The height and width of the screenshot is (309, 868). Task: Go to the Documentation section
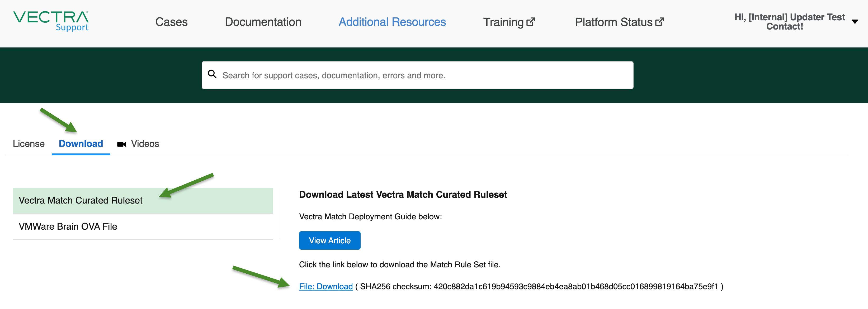(263, 22)
